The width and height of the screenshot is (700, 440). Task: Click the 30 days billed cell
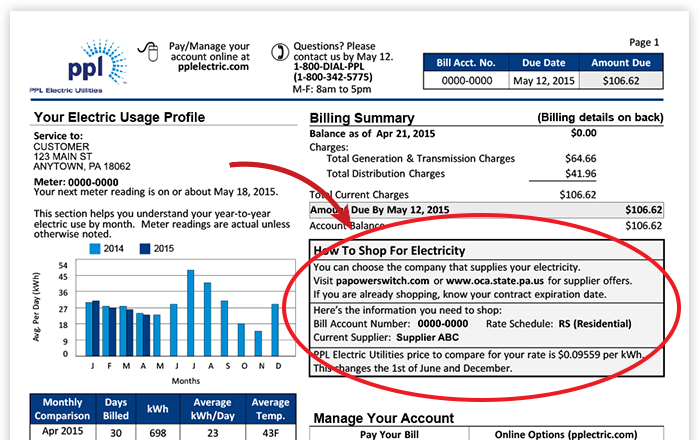click(116, 433)
